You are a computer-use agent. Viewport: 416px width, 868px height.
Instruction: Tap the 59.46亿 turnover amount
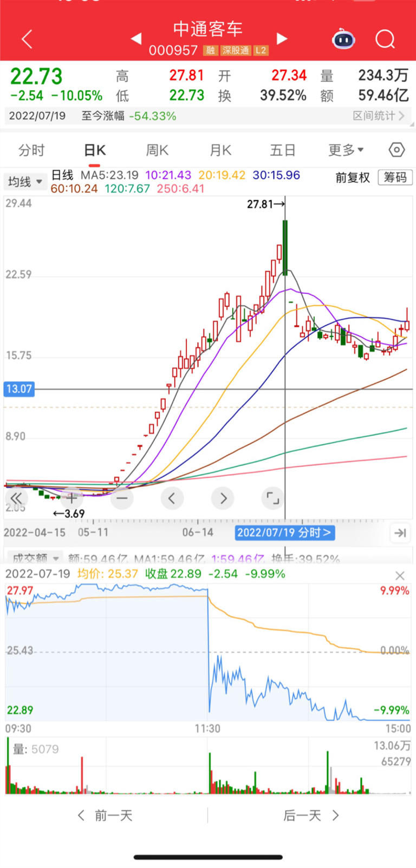(383, 96)
